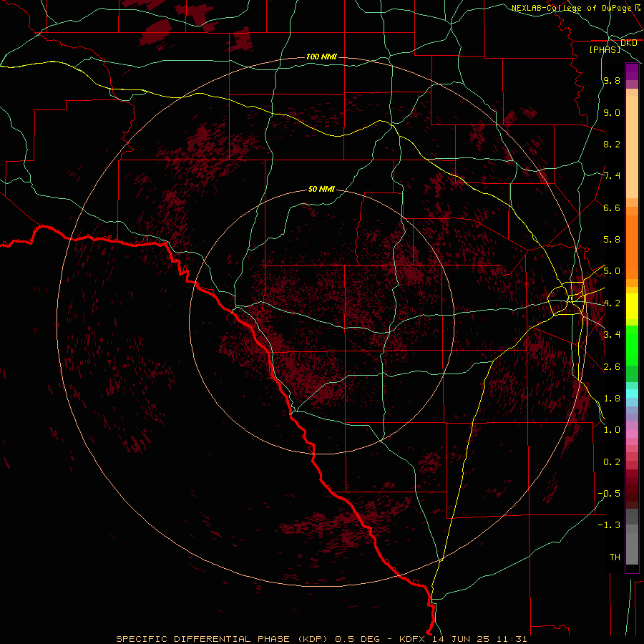The width and height of the screenshot is (644, 644).
Task: Click the 0.2 scale value
Action: coord(612,462)
